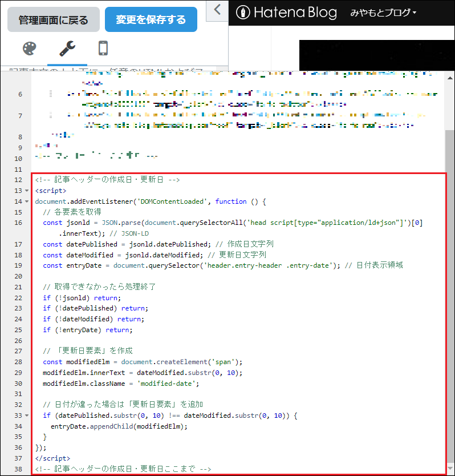This screenshot has width=455, height=476.
Task: Click the closing </script> tag on line 37
Action: point(52,458)
